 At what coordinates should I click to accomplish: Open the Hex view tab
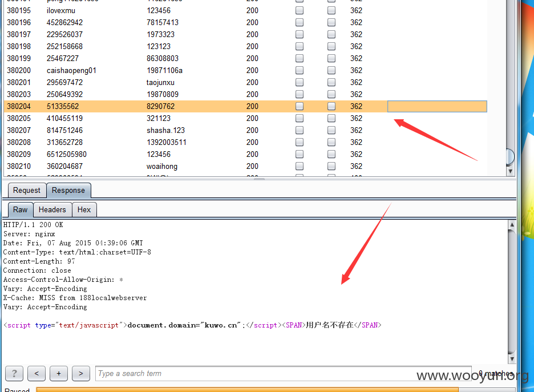pos(84,210)
